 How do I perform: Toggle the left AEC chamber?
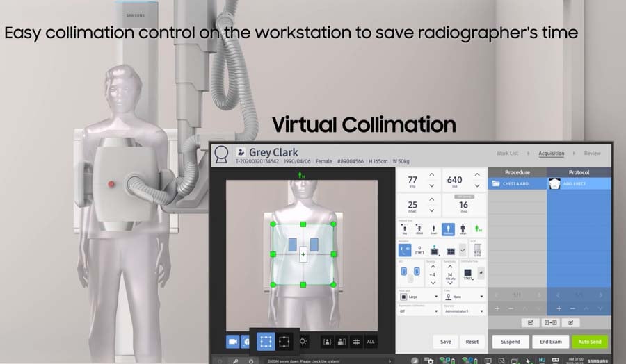(403, 272)
